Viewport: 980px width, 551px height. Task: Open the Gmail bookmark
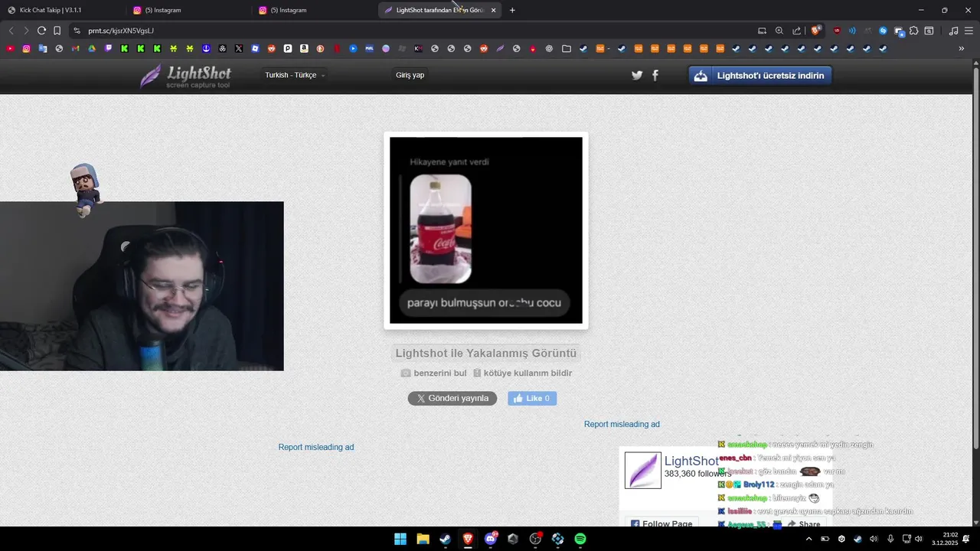75,48
